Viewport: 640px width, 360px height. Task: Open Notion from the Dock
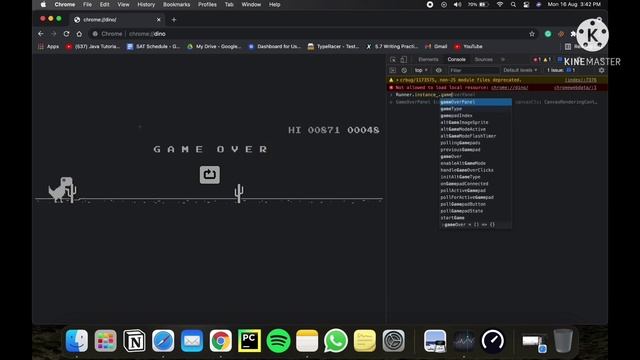(134, 340)
